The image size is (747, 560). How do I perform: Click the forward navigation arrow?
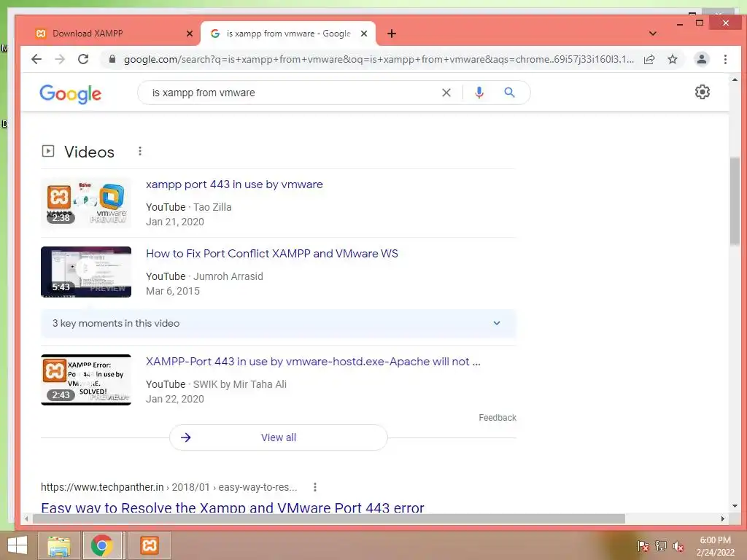(x=60, y=59)
